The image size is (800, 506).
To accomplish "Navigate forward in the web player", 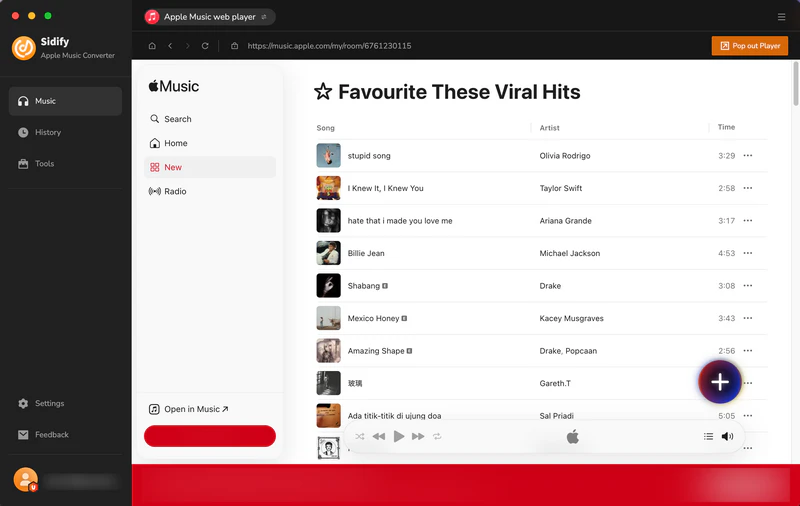I will click(x=188, y=46).
